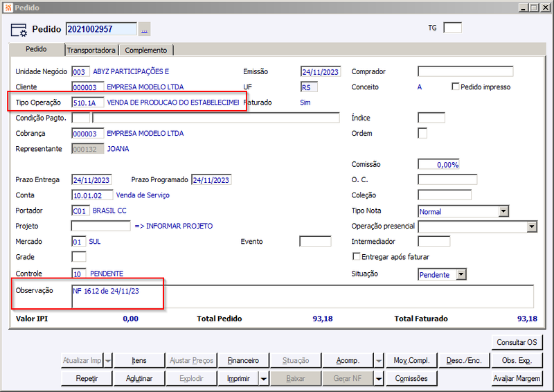Open the Situação Pendente dropdown
554x392 pixels.
461,275
